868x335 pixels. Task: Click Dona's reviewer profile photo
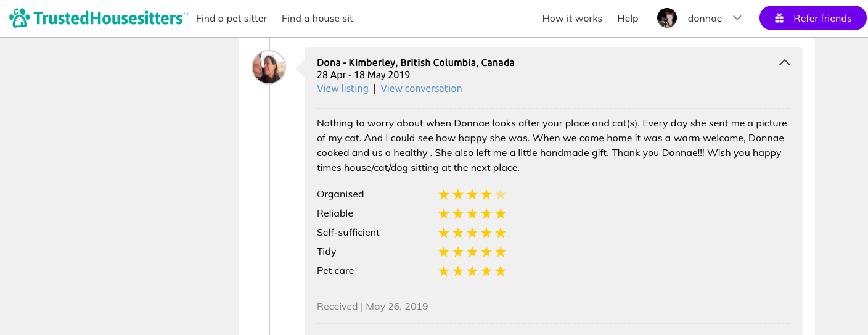point(269,67)
